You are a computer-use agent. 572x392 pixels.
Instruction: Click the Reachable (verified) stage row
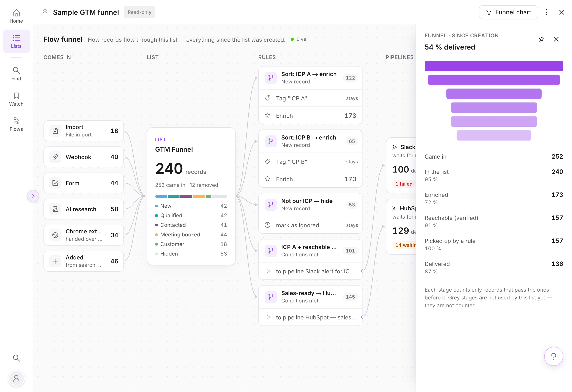(x=494, y=221)
